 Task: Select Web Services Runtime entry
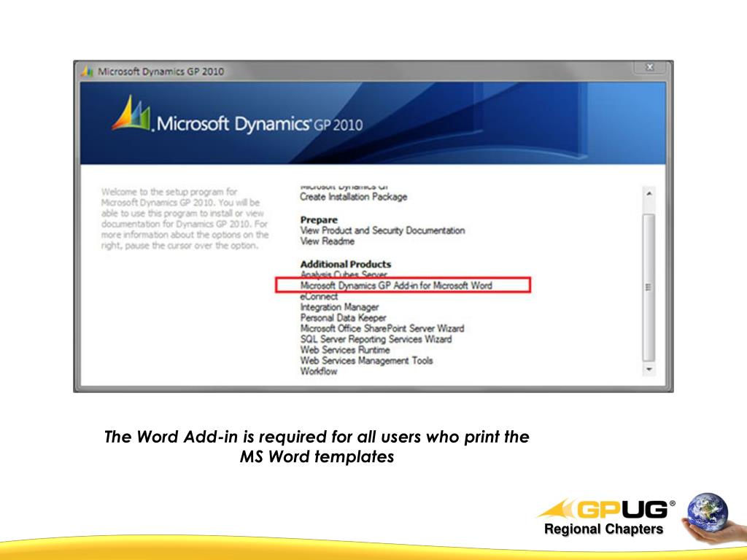[x=345, y=349]
